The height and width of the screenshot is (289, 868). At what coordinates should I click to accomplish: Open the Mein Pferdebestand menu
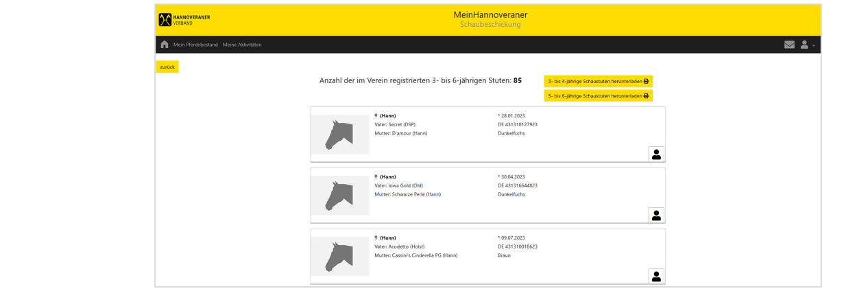click(x=195, y=45)
